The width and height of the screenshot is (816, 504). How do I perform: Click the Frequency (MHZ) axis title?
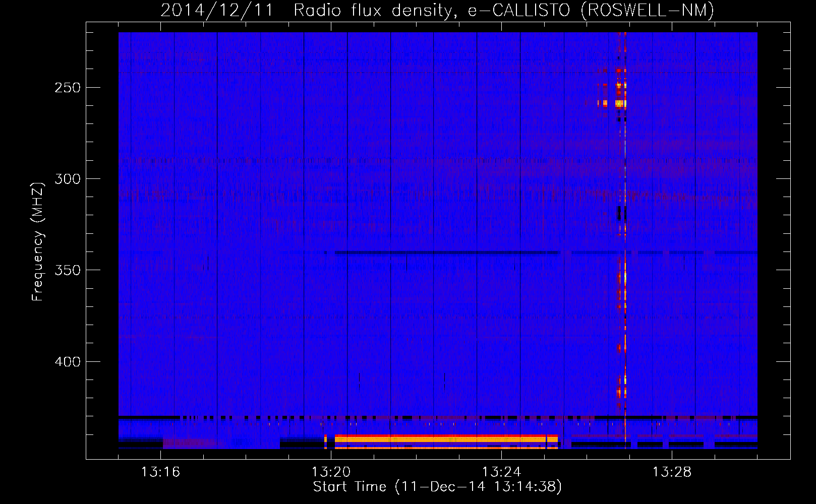click(x=38, y=241)
